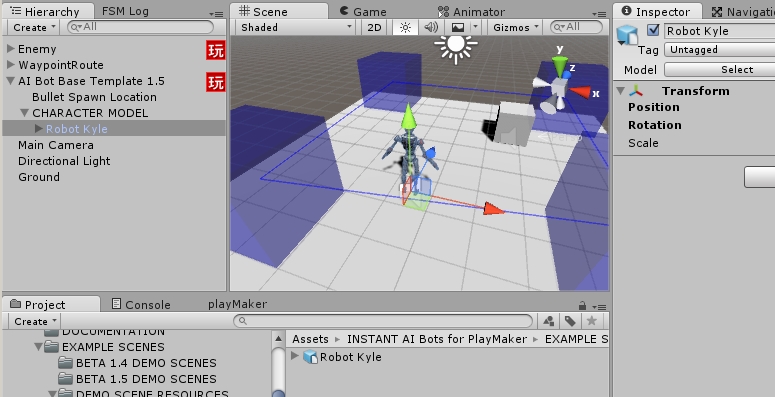Click the search by label tag icon
The height and width of the screenshot is (397, 775).
tap(570, 321)
